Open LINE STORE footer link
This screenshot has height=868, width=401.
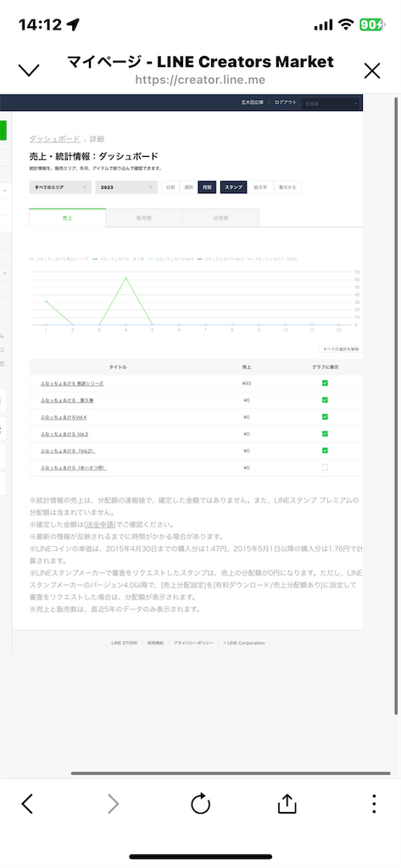pyautogui.click(x=124, y=643)
